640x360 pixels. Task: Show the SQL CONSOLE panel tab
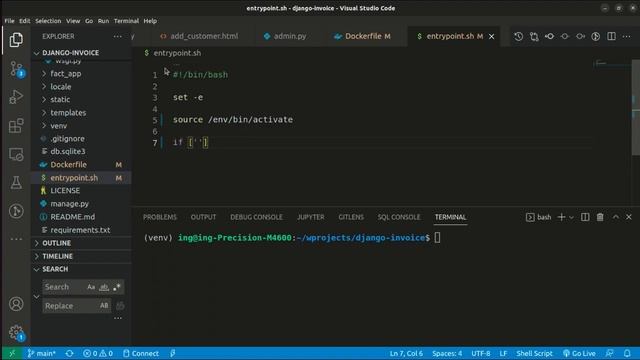coord(399,217)
